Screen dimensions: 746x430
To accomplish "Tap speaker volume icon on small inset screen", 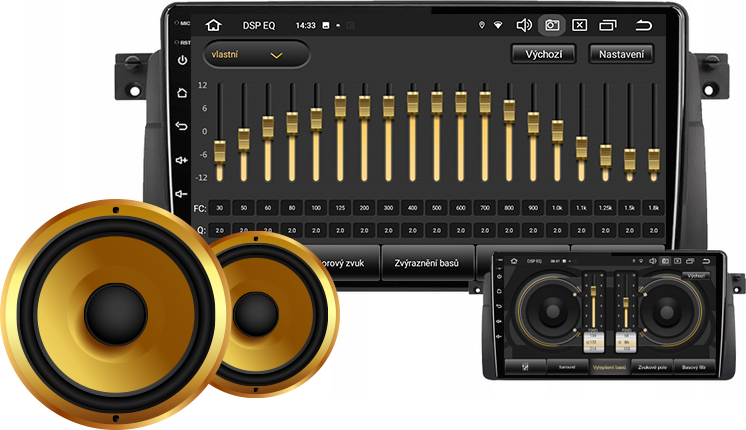I will [x=653, y=261].
